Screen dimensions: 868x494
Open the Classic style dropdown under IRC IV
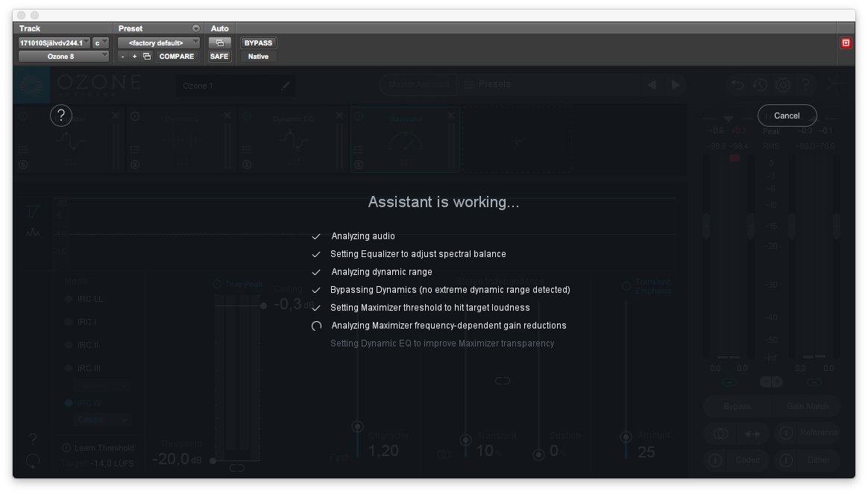(x=102, y=420)
